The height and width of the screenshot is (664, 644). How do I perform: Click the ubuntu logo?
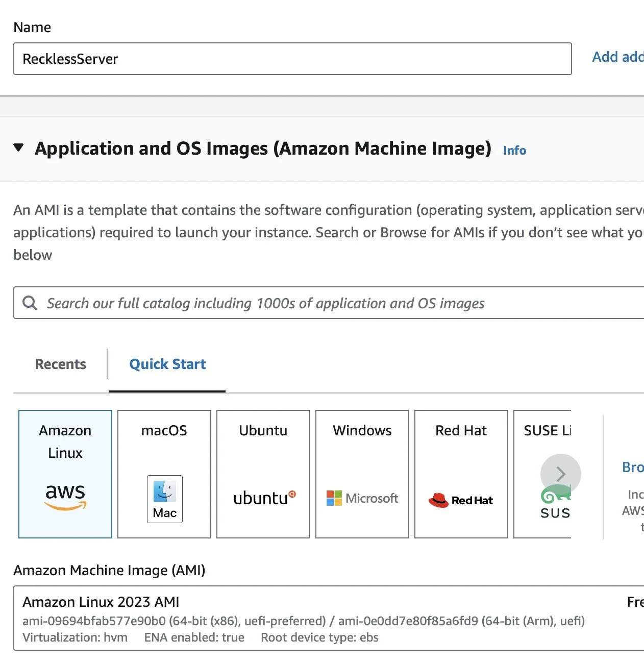pyautogui.click(x=264, y=498)
